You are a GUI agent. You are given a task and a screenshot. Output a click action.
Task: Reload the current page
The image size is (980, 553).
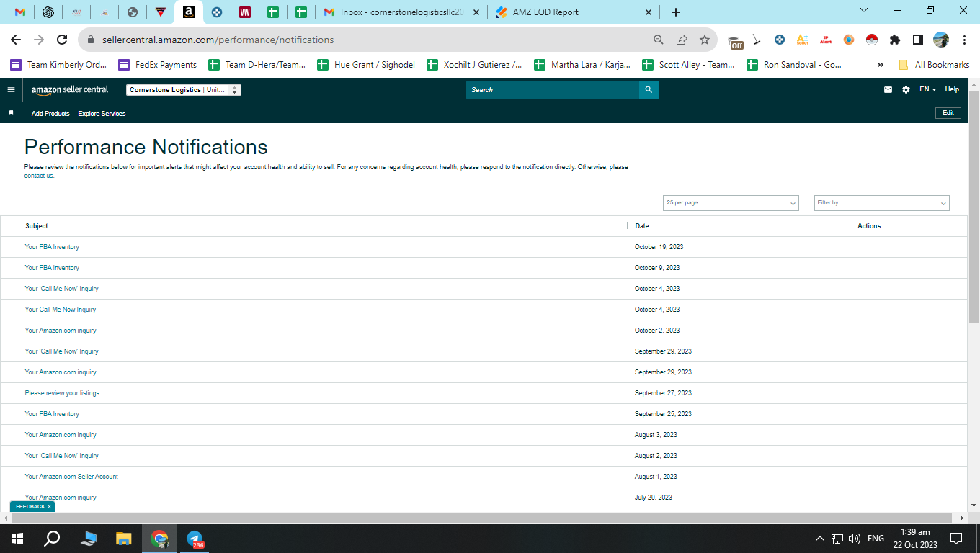pos(62,40)
